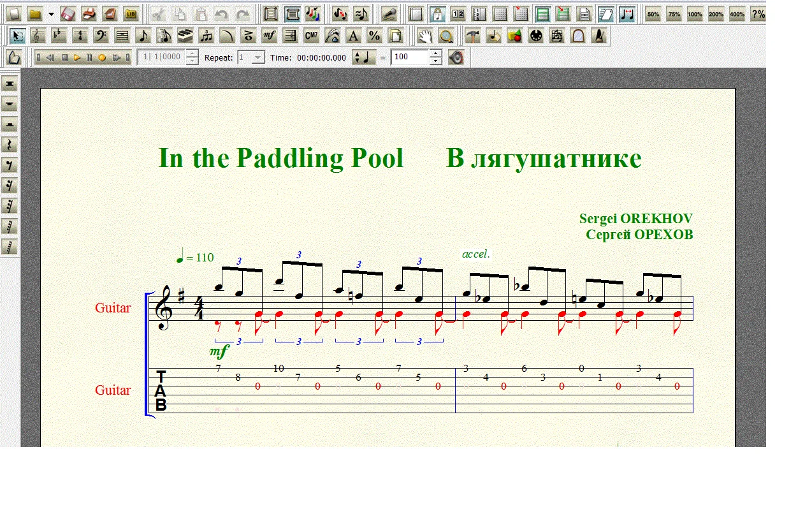Click the title text In the Paddling Pool

(281, 158)
